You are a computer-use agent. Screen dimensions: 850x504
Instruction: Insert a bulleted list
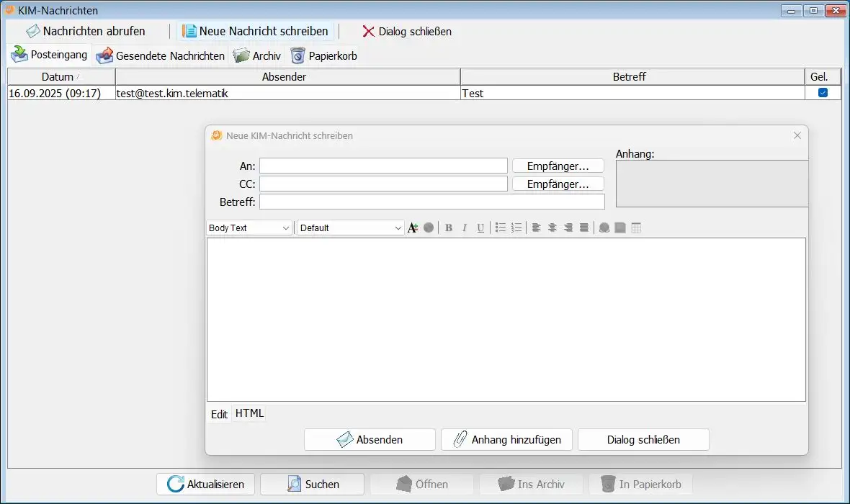coord(501,228)
